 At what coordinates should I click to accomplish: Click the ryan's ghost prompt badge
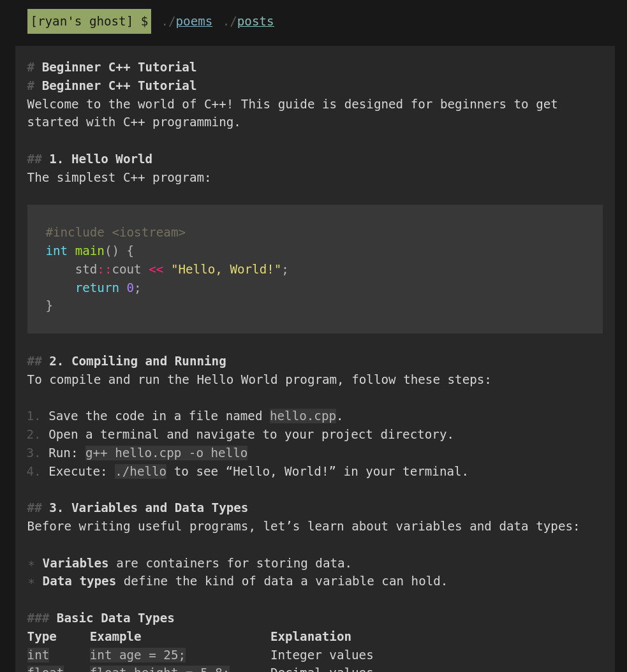(89, 21)
